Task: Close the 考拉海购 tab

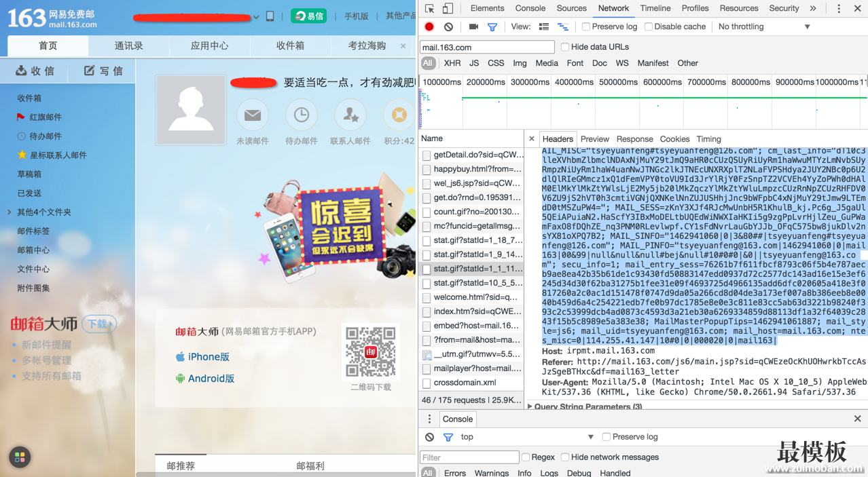Action: click(403, 46)
